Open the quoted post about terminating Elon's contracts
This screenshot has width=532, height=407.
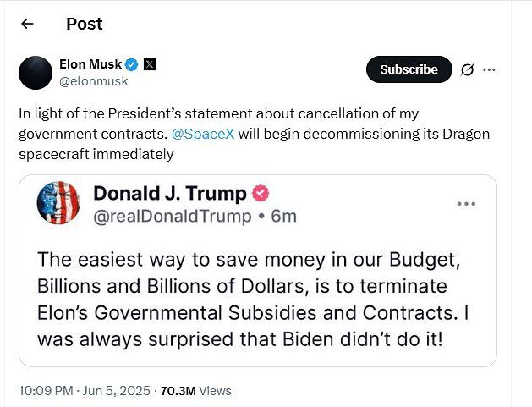[258, 271]
